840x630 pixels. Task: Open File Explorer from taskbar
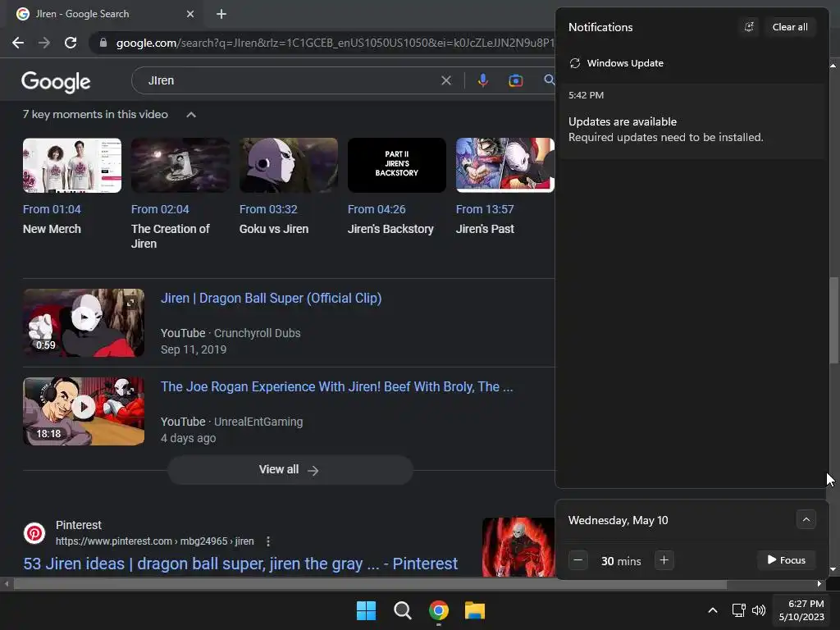[x=475, y=610]
